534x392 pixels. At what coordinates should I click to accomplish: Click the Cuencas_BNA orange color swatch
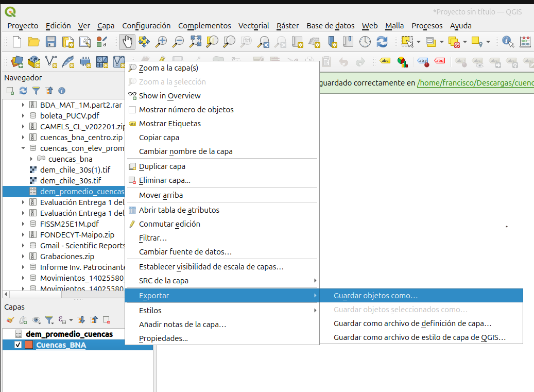tap(29, 345)
